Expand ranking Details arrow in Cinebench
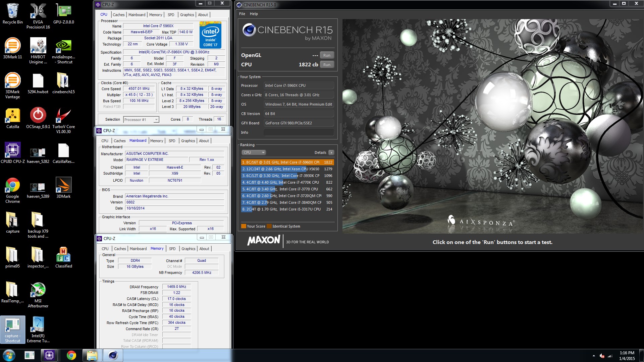This screenshot has height=362, width=644. click(331, 153)
